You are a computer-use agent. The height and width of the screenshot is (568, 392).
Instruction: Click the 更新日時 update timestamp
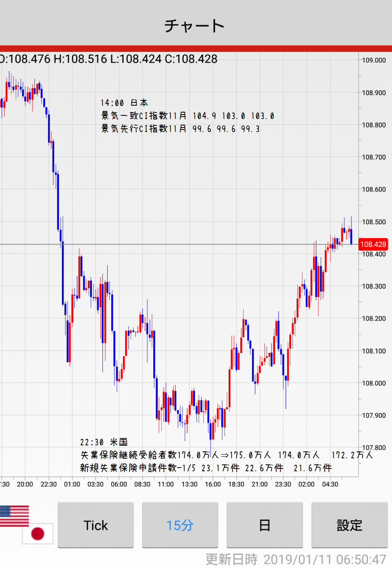pyautogui.click(x=296, y=559)
